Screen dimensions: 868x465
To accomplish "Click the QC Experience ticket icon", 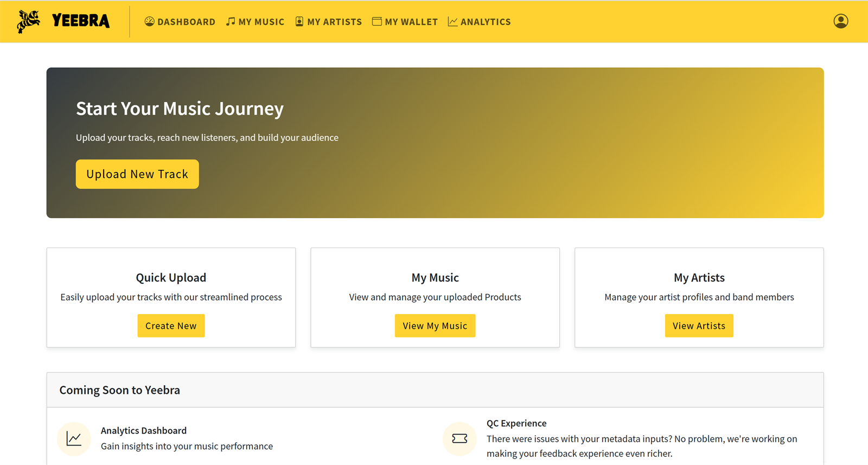I will (459, 438).
